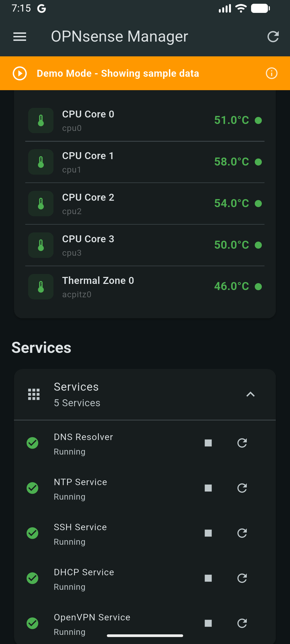This screenshot has width=290, height=644.
Task: Restart the OpenVPN Service
Action: [x=242, y=623]
